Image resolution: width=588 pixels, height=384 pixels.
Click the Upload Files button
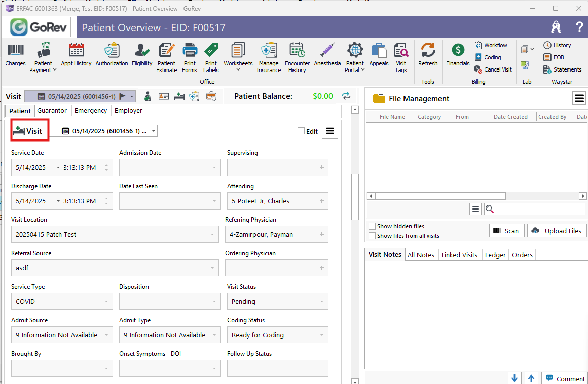[x=557, y=231]
